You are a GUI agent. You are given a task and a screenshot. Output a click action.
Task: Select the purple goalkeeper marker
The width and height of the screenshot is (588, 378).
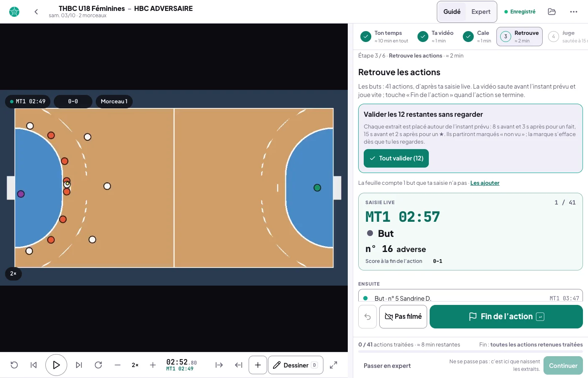(x=21, y=194)
